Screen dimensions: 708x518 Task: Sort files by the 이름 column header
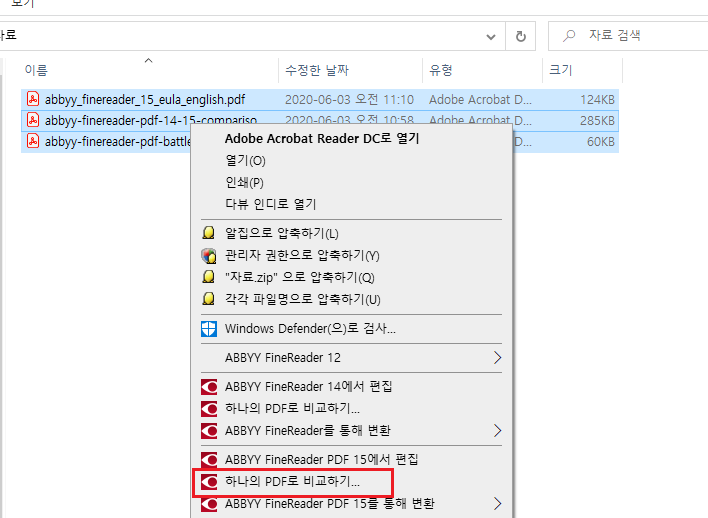(36, 70)
